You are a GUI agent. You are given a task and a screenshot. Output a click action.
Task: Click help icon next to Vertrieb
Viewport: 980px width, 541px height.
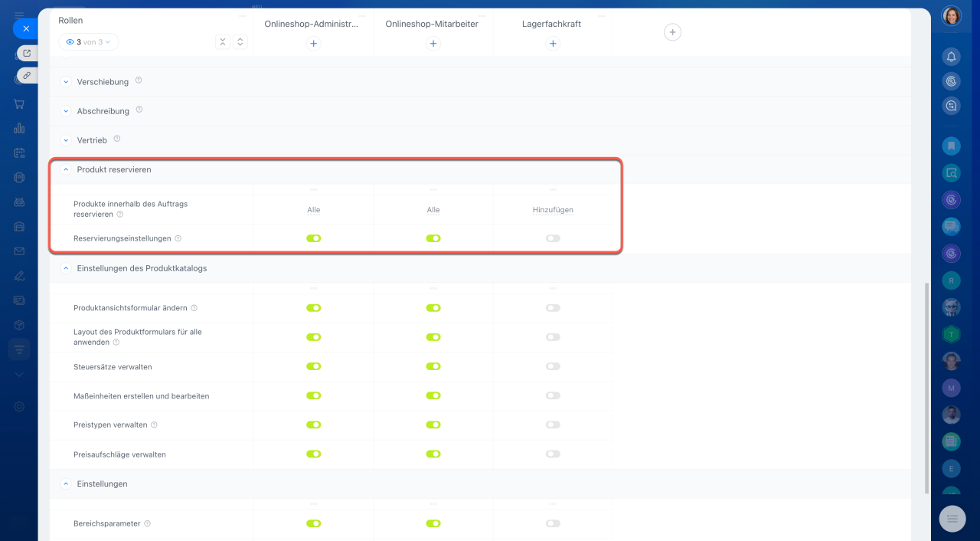pyautogui.click(x=117, y=139)
